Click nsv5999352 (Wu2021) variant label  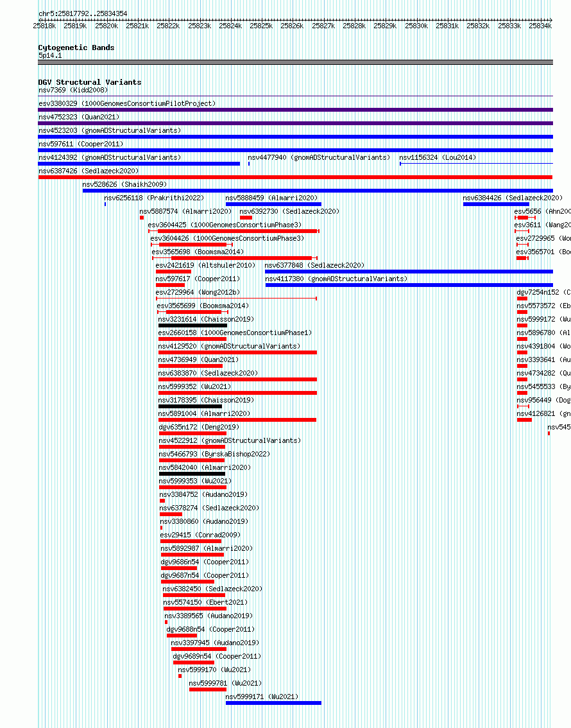194,386
